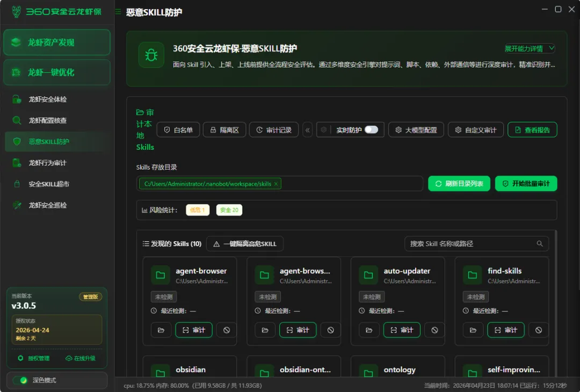This screenshot has height=392, width=580.
Task: Open folder button on auto-updater card
Action: click(x=369, y=330)
